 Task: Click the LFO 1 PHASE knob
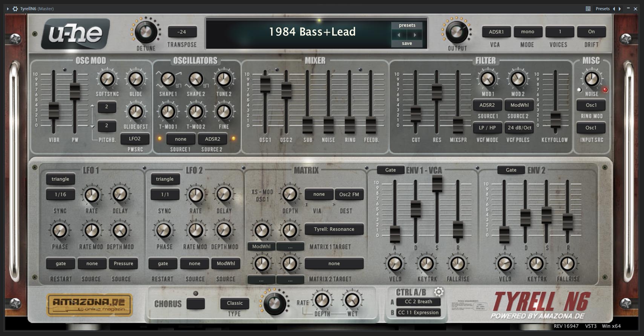pos(60,230)
